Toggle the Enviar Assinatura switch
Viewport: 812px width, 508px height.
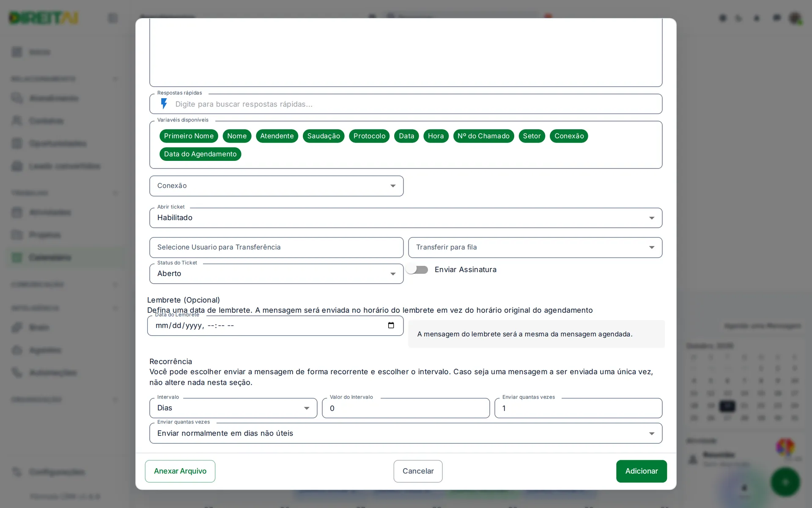[417, 270]
